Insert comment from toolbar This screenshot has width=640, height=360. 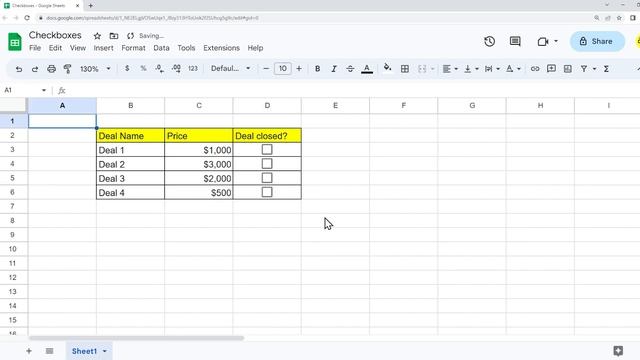tap(551, 69)
